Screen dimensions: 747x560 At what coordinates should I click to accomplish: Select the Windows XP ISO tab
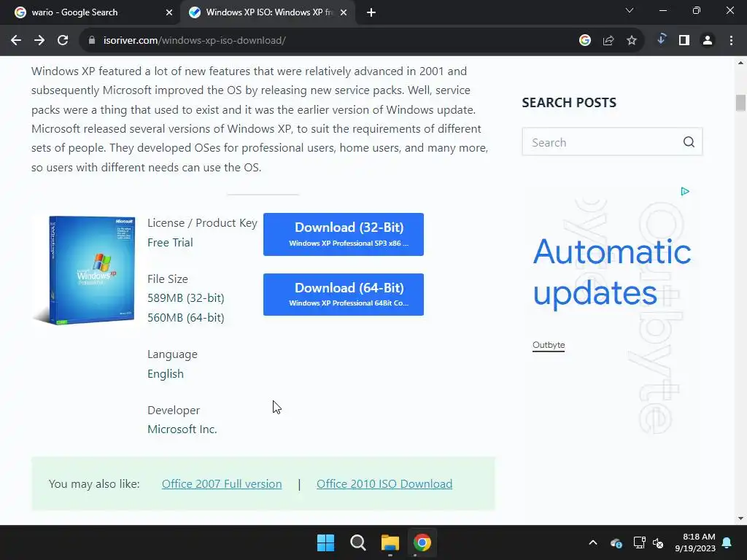(268, 12)
